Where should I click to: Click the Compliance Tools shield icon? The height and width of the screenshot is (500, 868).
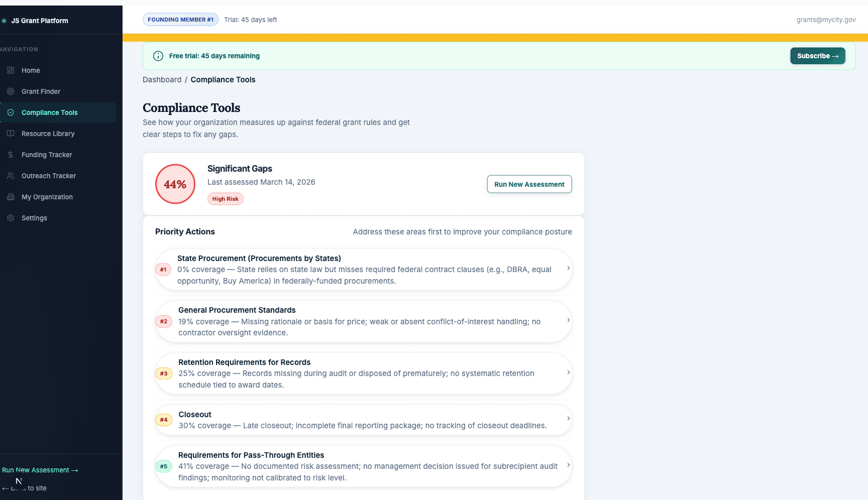pos(11,112)
